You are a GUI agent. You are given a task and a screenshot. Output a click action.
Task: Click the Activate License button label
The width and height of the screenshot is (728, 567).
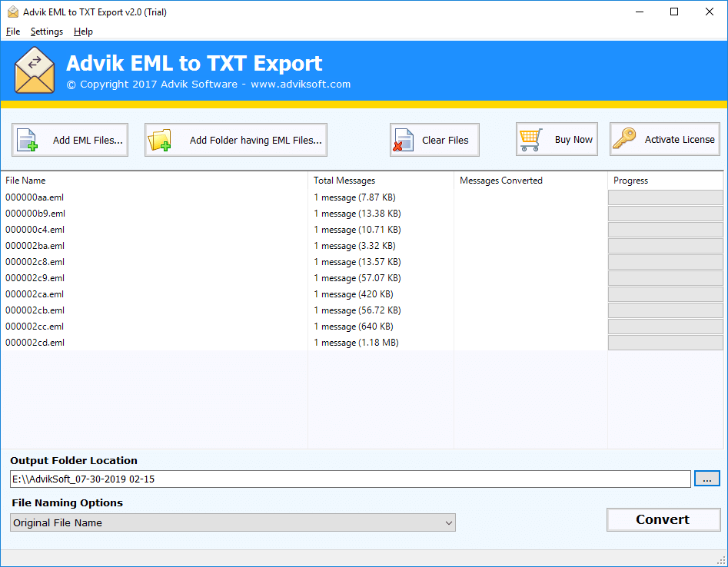[x=680, y=140]
